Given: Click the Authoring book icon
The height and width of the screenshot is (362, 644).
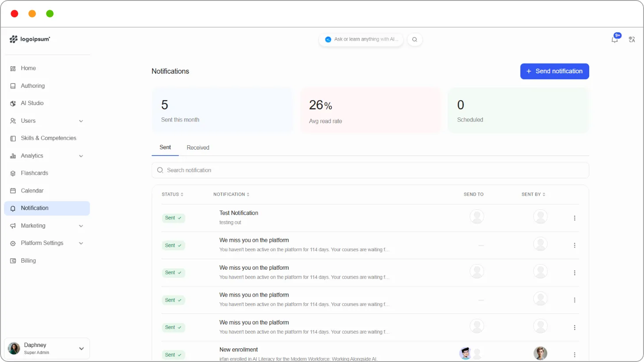Looking at the screenshot, I should click(13, 86).
